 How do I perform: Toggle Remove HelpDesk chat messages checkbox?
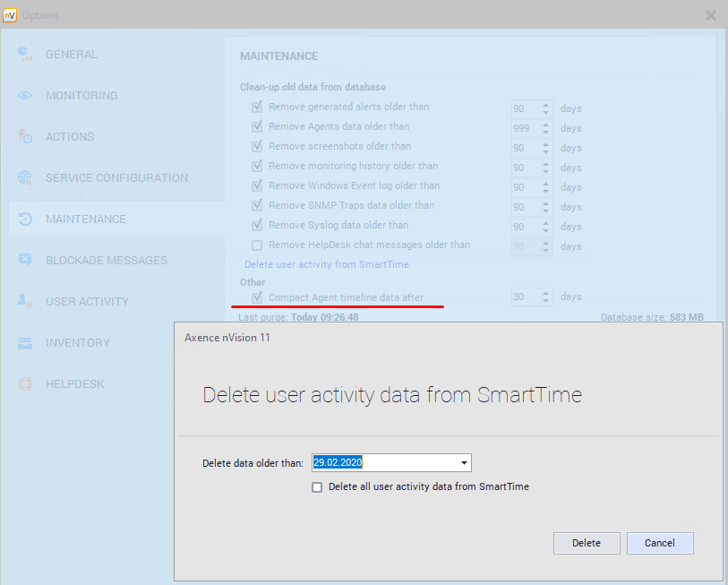257,245
